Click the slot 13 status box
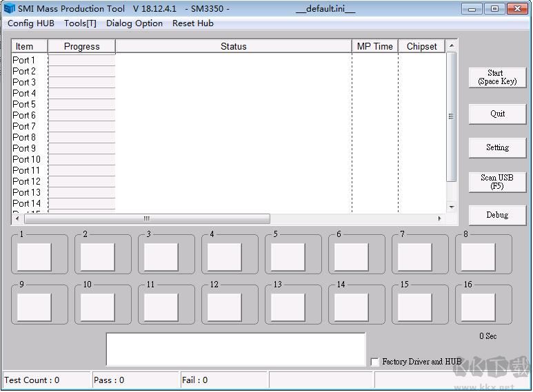 pos(288,307)
